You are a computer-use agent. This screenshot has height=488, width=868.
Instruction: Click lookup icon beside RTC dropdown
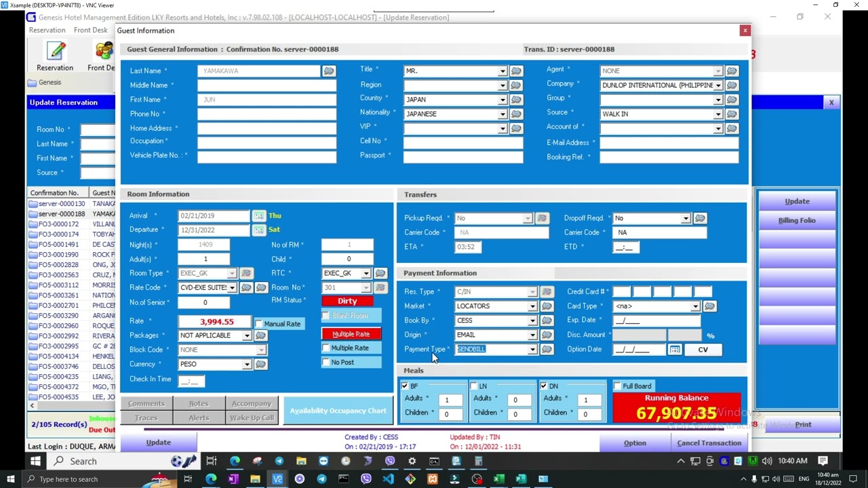380,273
